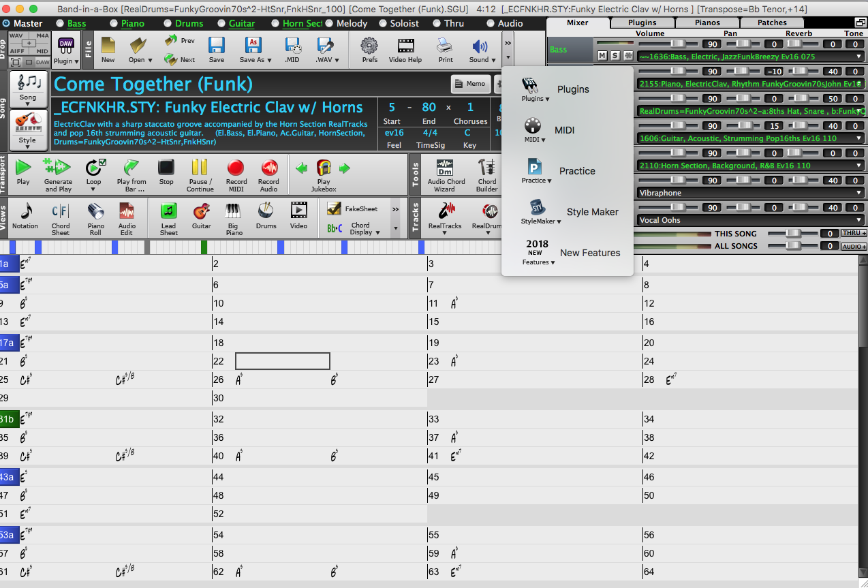Click Generate and Play
This screenshot has width=868, height=588.
(x=58, y=175)
